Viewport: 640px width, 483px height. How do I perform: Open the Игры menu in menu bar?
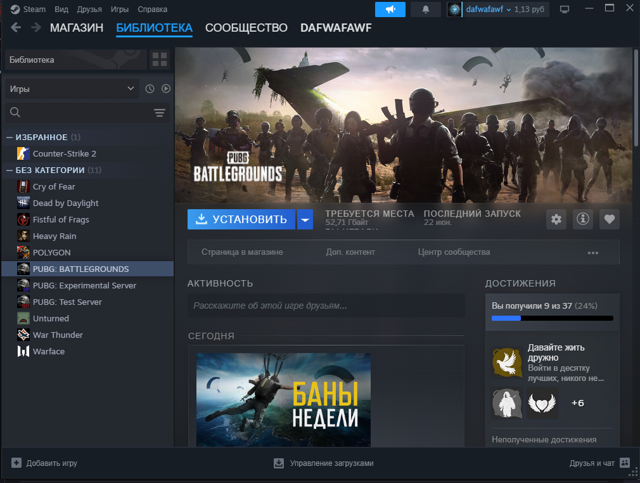point(120,9)
